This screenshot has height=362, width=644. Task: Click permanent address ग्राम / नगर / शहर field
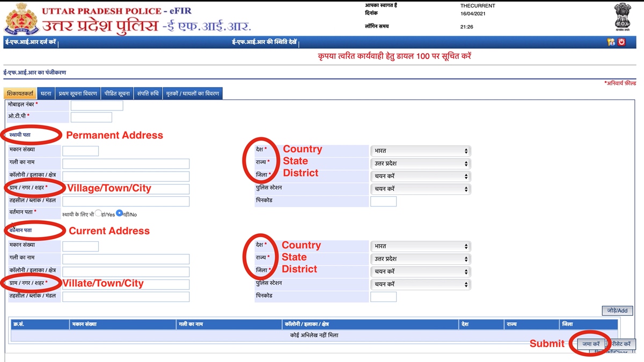[x=126, y=189]
